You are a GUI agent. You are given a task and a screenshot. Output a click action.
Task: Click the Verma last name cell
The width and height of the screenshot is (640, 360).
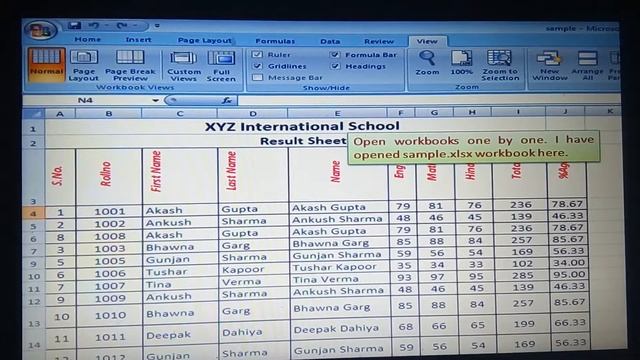[x=253, y=282]
